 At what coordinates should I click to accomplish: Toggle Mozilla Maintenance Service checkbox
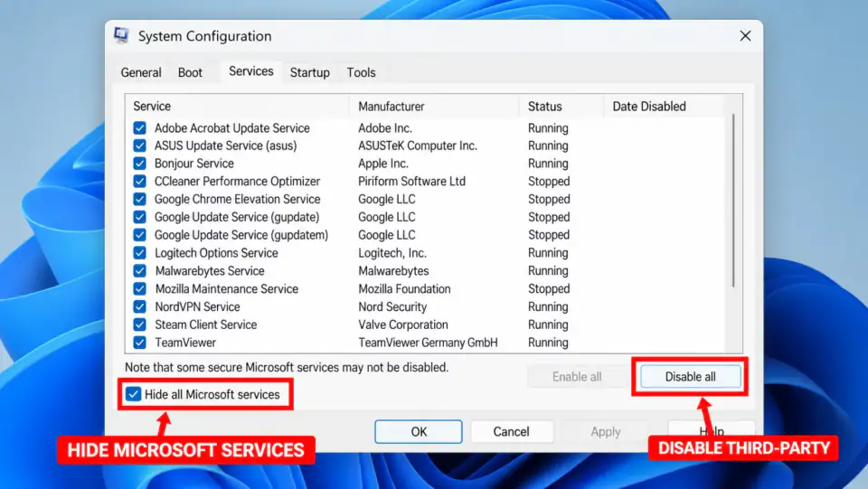[139, 288]
